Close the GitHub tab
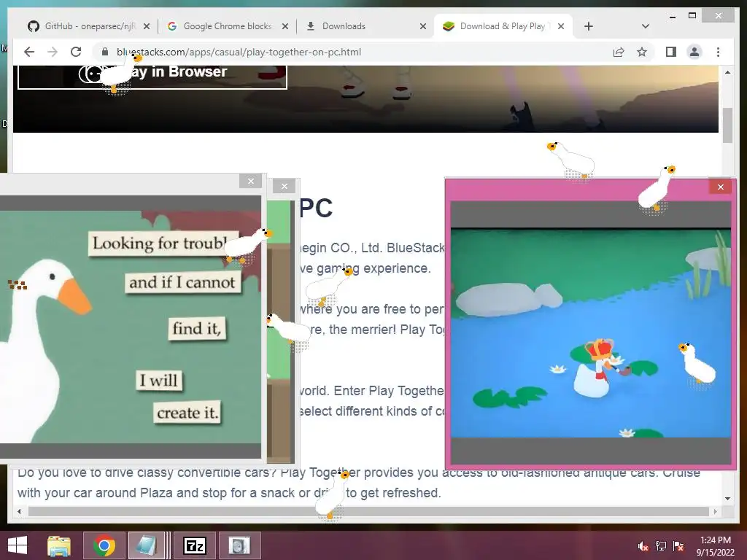This screenshot has width=747, height=560. (147, 26)
